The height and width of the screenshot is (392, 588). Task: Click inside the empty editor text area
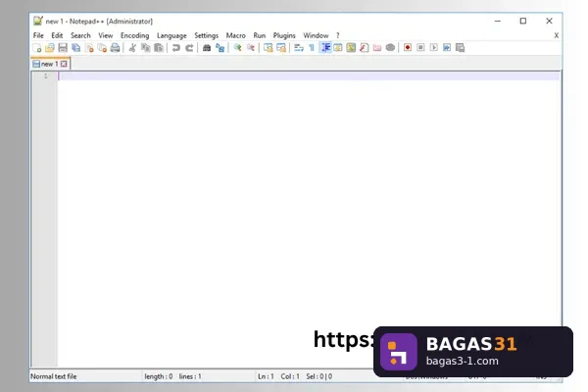coord(309,221)
